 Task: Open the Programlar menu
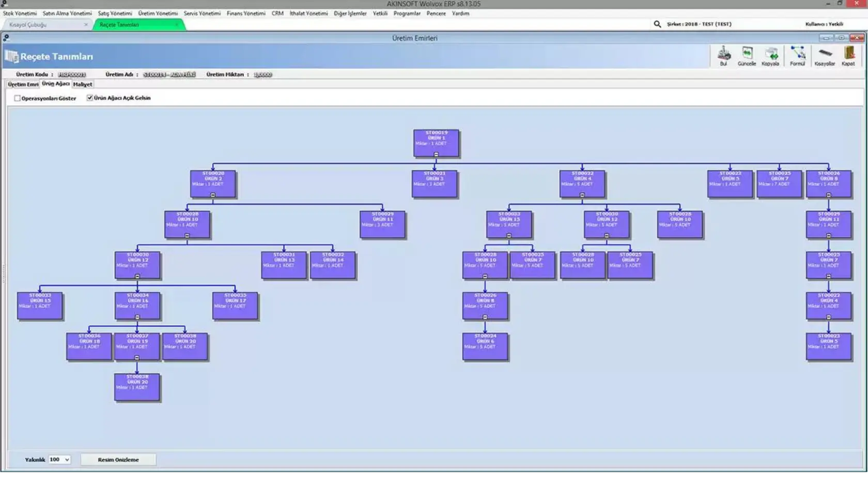pyautogui.click(x=407, y=13)
